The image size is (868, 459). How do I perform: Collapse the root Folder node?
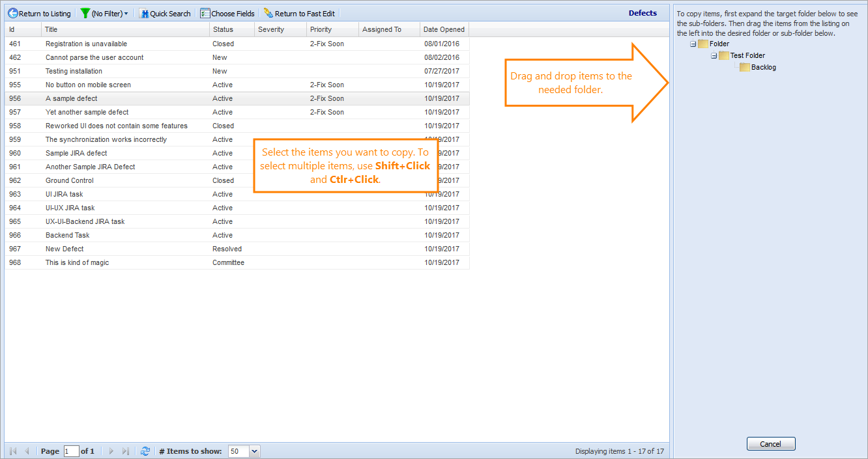(693, 44)
